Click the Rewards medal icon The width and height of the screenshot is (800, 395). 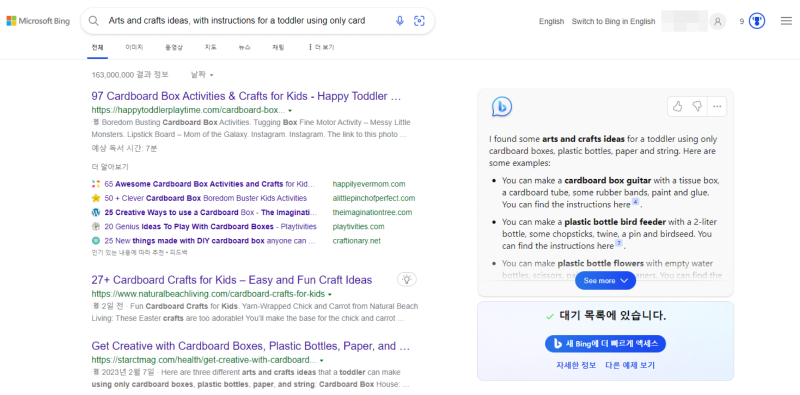(757, 21)
